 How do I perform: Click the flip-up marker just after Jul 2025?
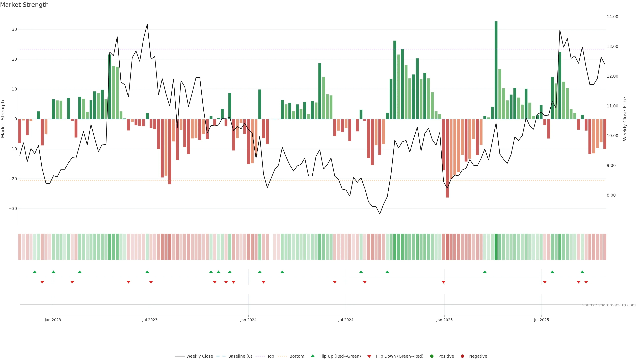[552, 272]
